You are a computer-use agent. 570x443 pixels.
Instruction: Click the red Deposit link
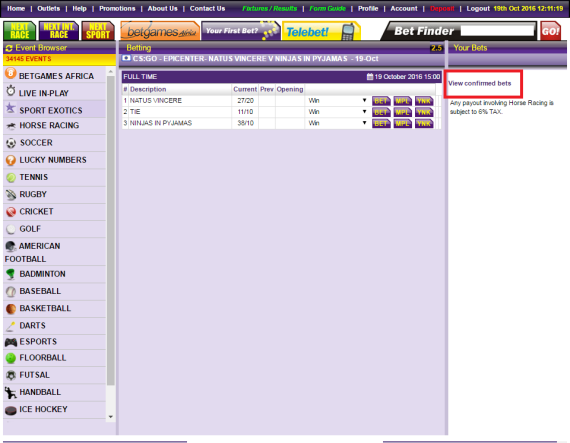[x=442, y=8]
